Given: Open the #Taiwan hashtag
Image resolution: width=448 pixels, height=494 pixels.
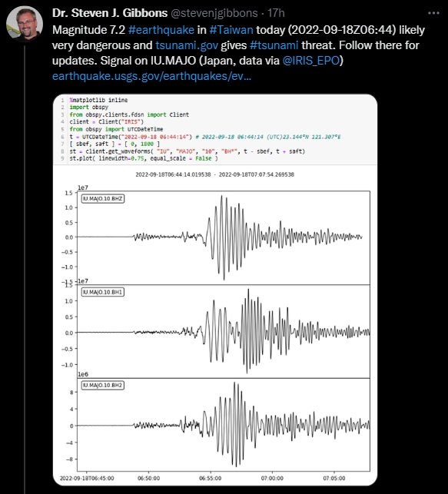Looking at the screenshot, I should pos(231,30).
